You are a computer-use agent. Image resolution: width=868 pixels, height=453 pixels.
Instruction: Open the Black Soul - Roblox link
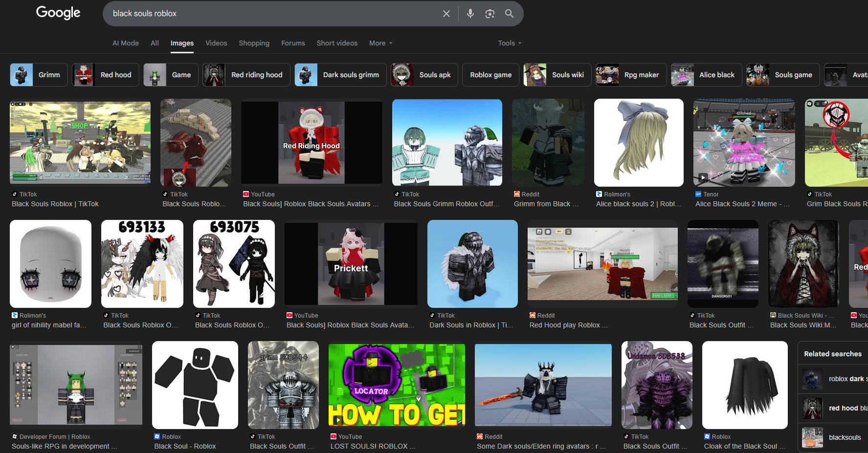[185, 446]
